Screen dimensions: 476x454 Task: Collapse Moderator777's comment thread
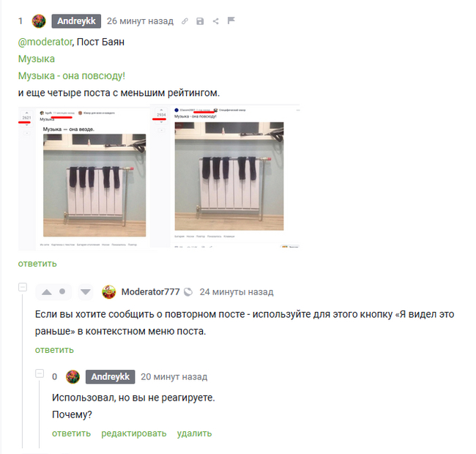[x=23, y=287]
